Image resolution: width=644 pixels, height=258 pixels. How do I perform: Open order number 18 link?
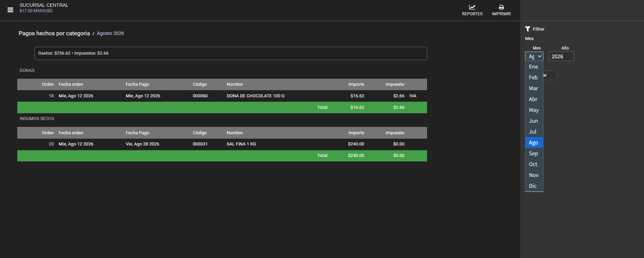pos(51,96)
